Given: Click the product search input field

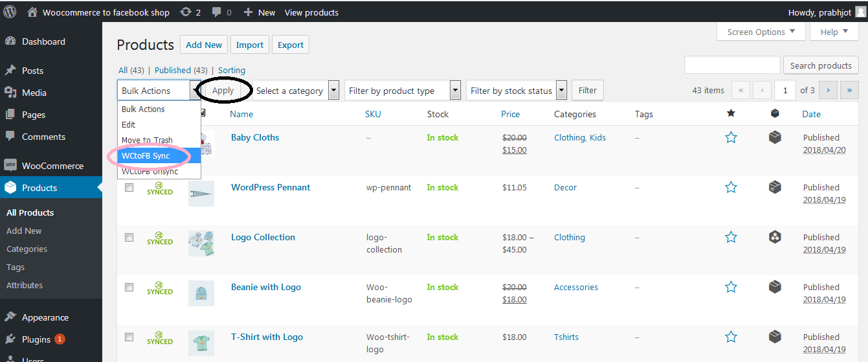Looking at the screenshot, I should (732, 65).
